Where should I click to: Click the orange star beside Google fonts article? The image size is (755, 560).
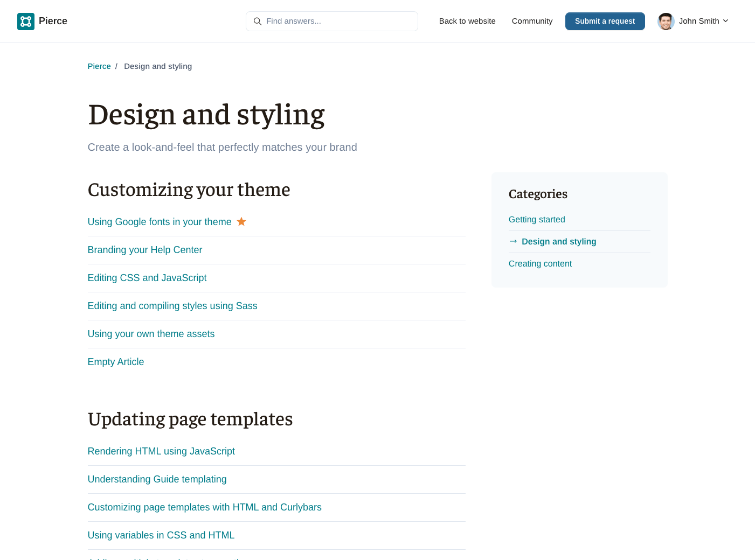(x=241, y=222)
